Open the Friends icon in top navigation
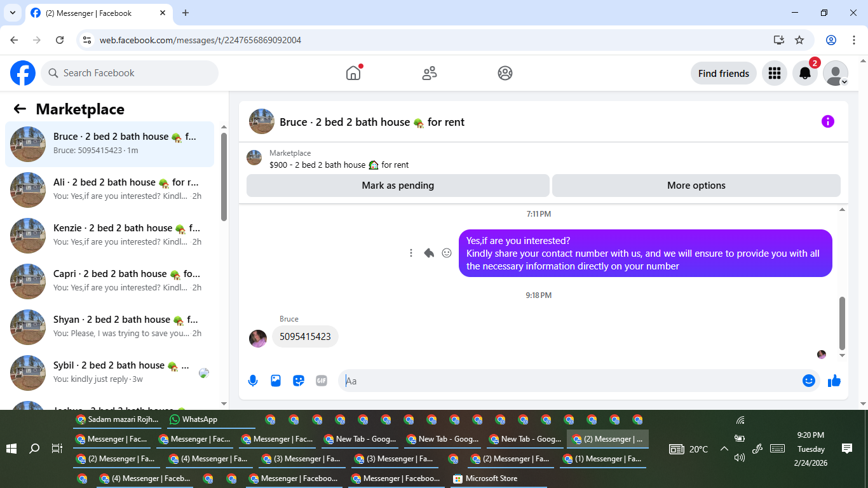868x488 pixels. (430, 73)
